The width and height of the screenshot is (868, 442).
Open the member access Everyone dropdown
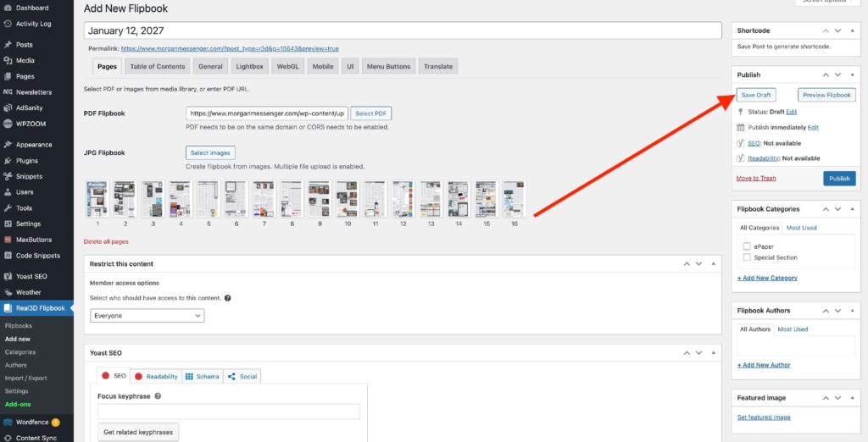point(147,316)
